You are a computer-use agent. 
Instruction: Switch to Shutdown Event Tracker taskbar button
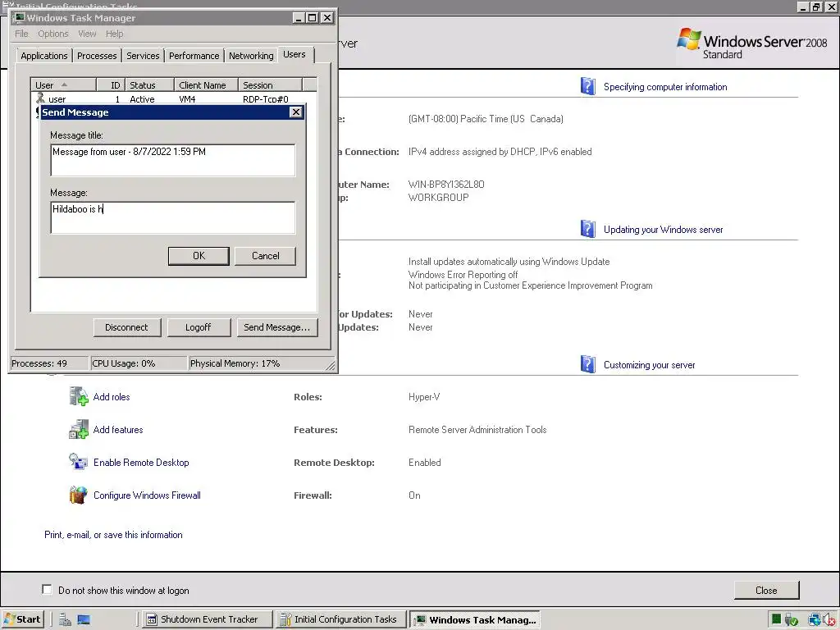pos(208,619)
